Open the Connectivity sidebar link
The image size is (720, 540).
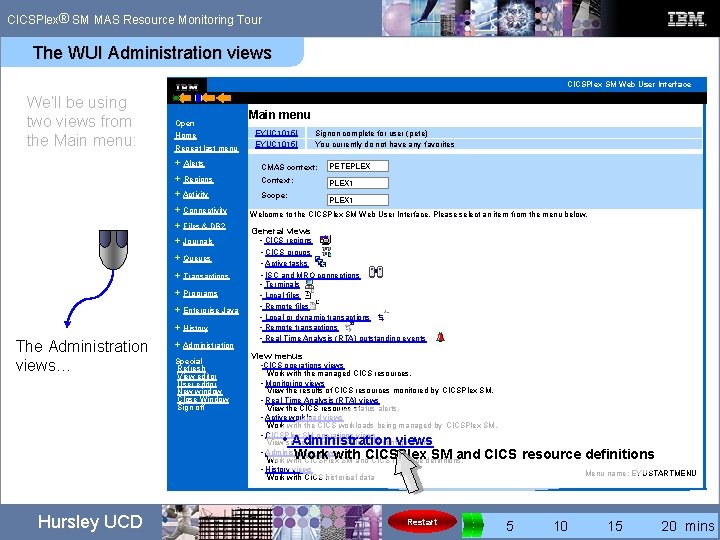point(205,210)
